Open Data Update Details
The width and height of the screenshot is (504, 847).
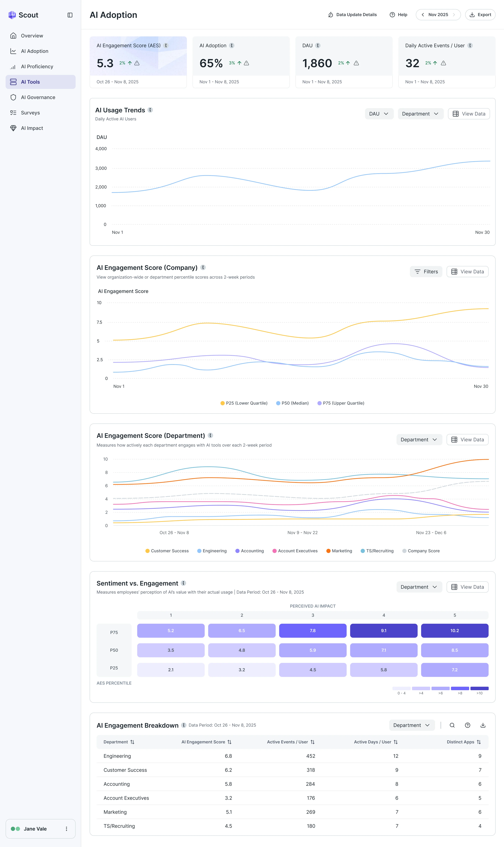click(x=352, y=15)
